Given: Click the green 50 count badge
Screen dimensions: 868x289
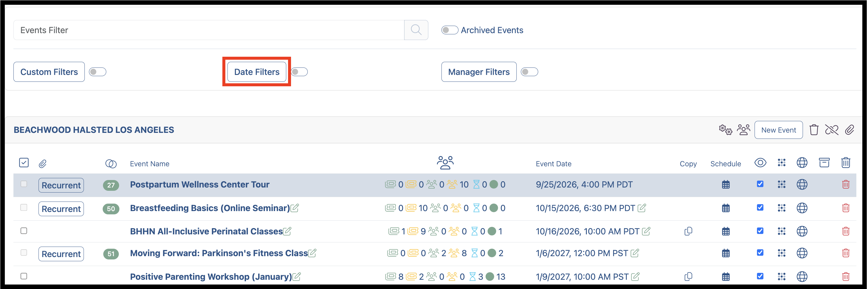Looking at the screenshot, I should point(111,209).
